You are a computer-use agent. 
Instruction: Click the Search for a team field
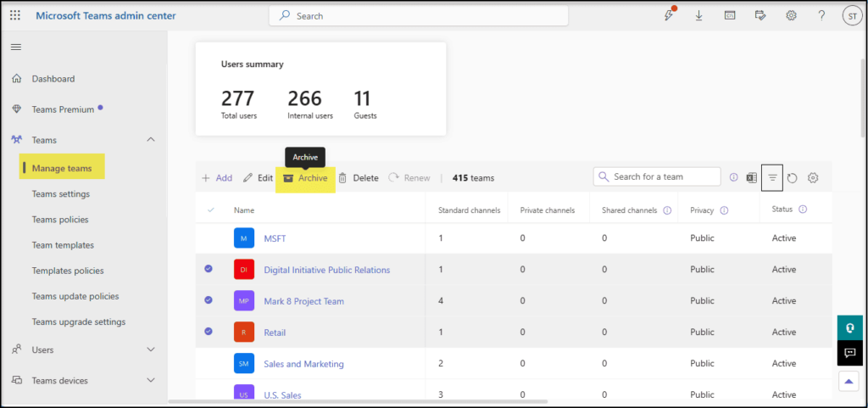click(657, 176)
